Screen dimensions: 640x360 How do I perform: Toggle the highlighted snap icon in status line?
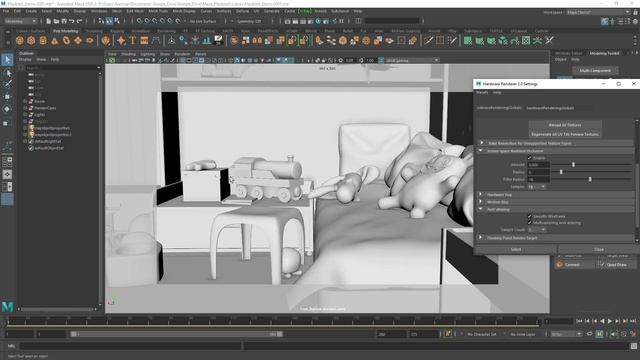pyautogui.click(x=109, y=21)
